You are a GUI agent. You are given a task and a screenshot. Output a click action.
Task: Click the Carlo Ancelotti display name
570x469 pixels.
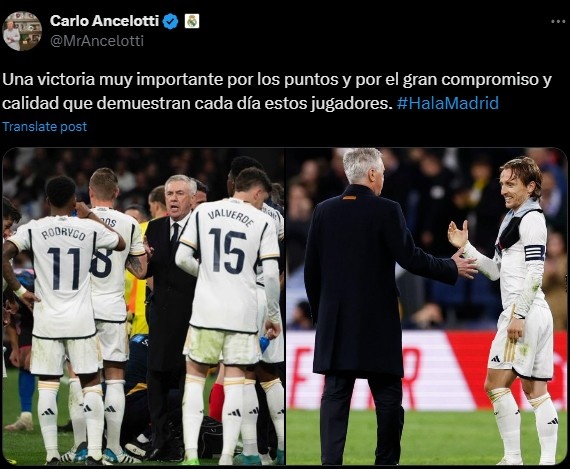(104, 21)
